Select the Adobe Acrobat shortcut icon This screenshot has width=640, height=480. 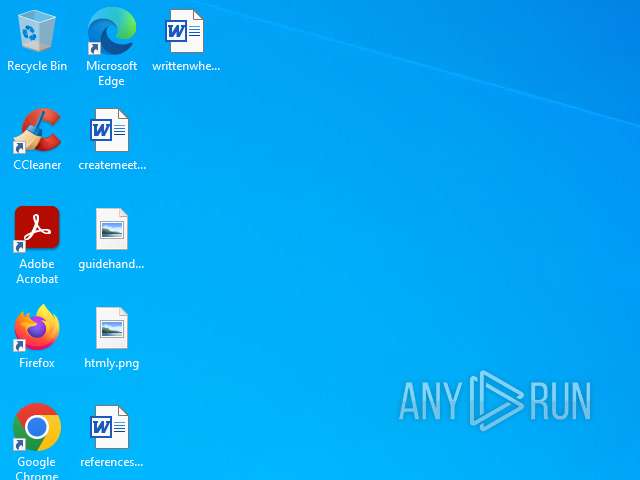[x=37, y=228]
